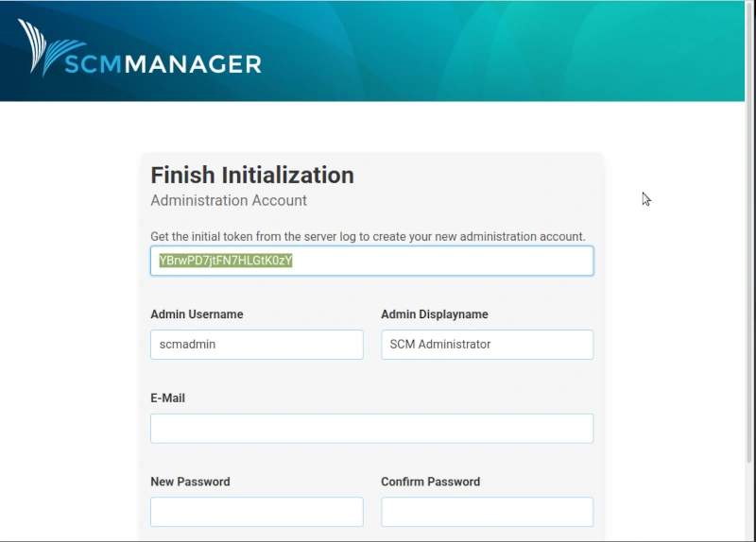
Task: Click the Admin Displayname label
Action: point(435,314)
